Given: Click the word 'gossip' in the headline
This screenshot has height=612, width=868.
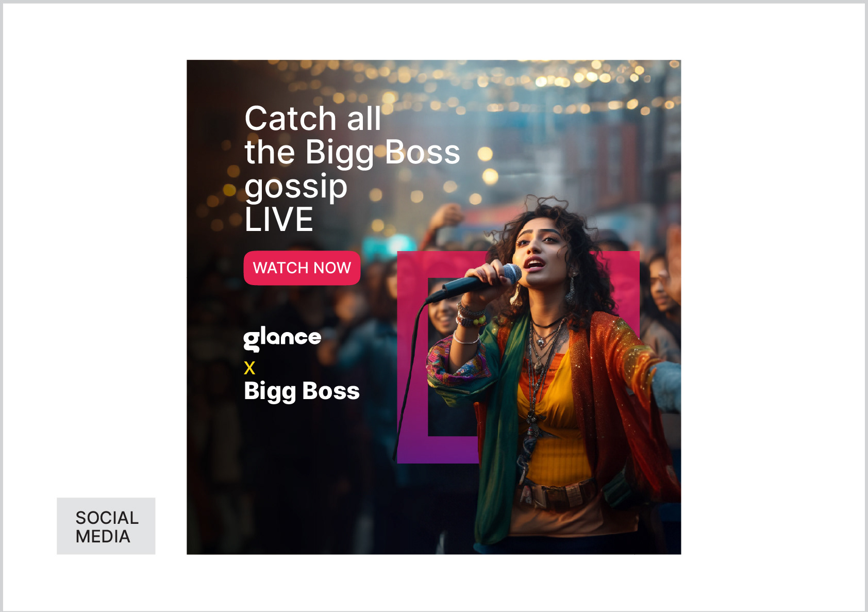Looking at the screenshot, I should [296, 187].
